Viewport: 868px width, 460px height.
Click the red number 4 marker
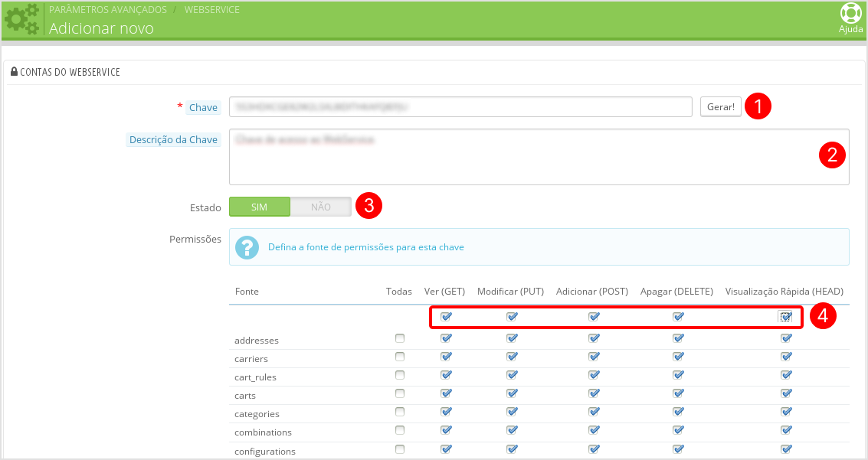tap(823, 315)
